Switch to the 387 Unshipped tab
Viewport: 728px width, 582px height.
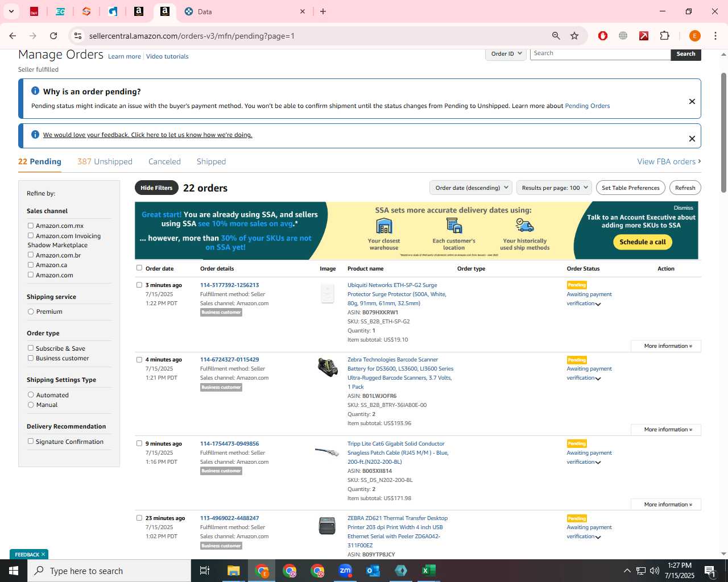[105, 161]
